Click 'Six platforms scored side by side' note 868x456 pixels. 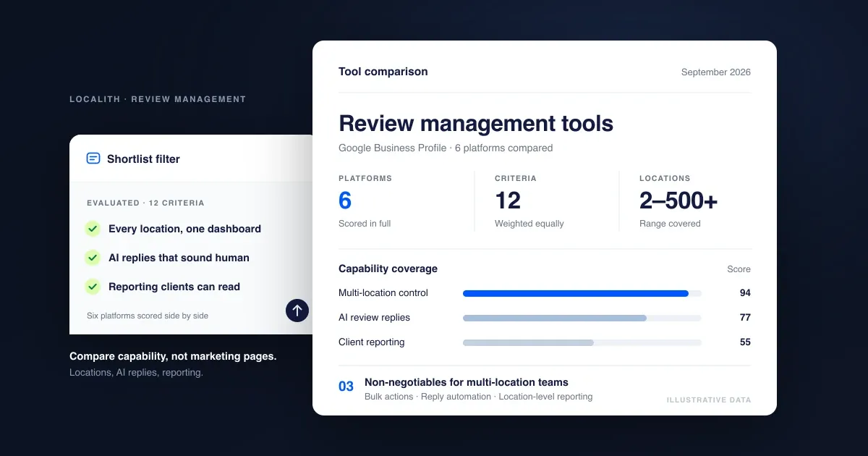pos(148,316)
